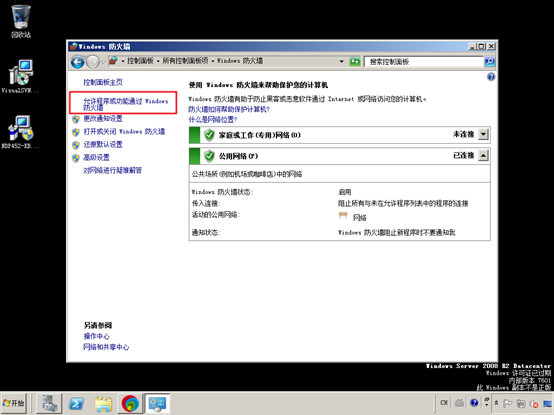Launch PowerShell from the taskbar
Viewport: 554px width, 415px height.
coord(76,403)
